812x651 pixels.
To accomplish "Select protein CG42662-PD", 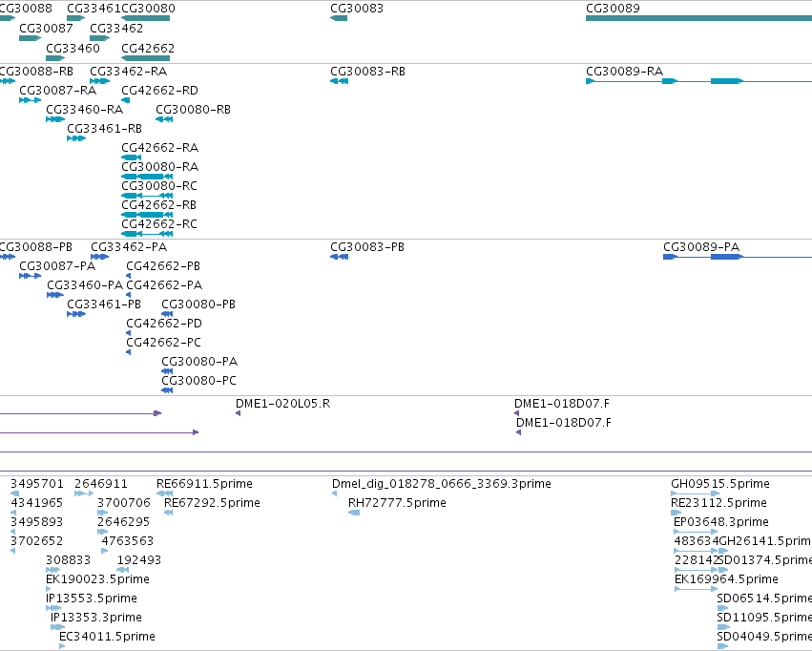I will [129, 333].
